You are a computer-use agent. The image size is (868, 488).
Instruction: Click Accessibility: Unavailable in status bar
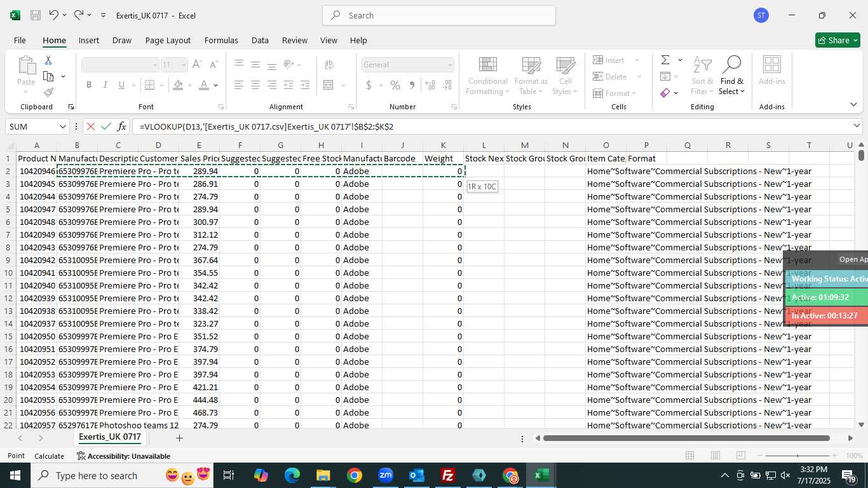pyautogui.click(x=123, y=456)
